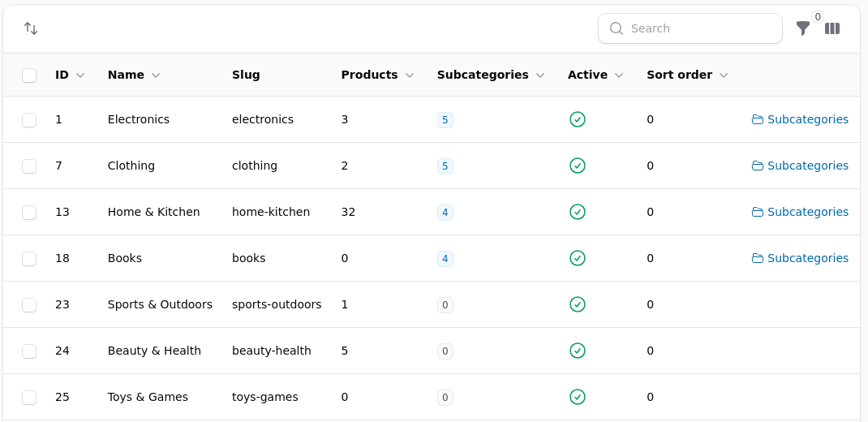Click the active check icon for Electronics

[578, 119]
